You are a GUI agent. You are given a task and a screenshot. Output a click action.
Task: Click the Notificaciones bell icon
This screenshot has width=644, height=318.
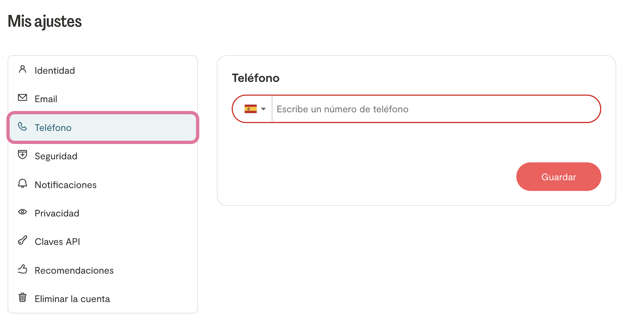pos(23,183)
